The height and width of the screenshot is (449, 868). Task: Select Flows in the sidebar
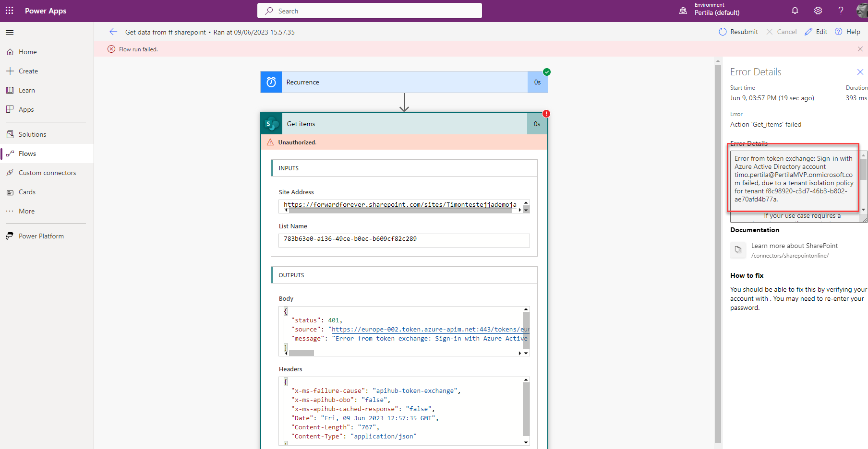47,154
